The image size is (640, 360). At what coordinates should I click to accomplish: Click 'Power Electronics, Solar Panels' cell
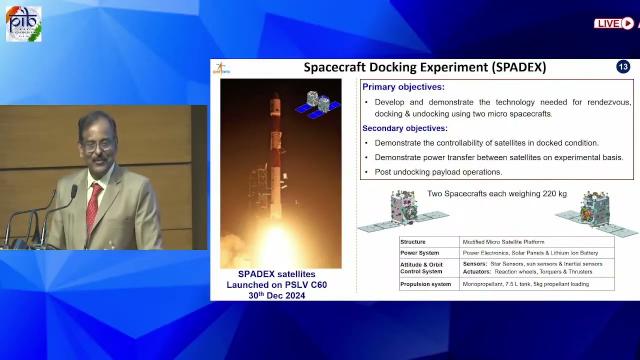point(537,253)
